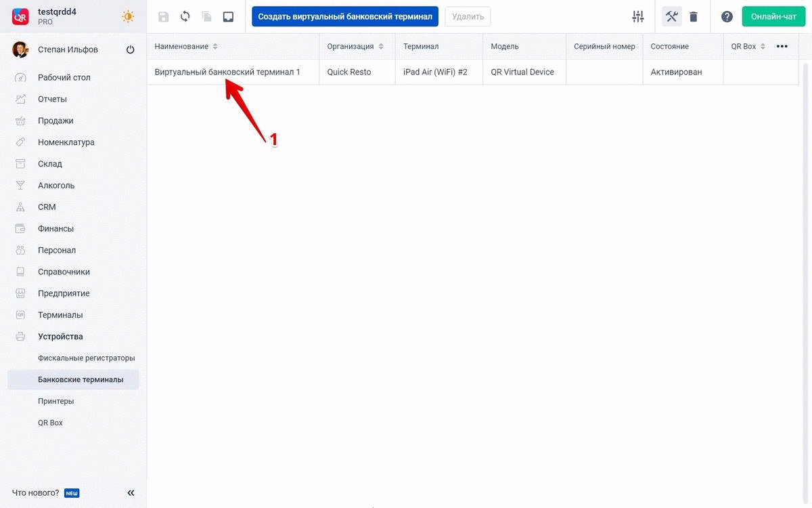Screen dimensions: 812x508
Task: Click the logout power icon
Action: (x=131, y=49)
